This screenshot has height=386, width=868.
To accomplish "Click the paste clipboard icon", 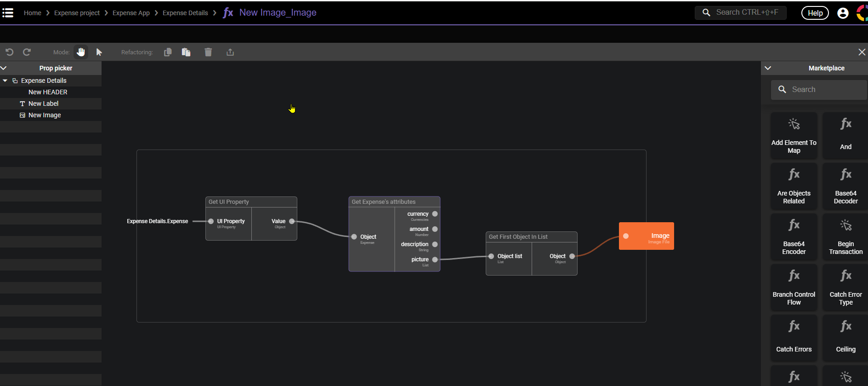I will pos(186,52).
